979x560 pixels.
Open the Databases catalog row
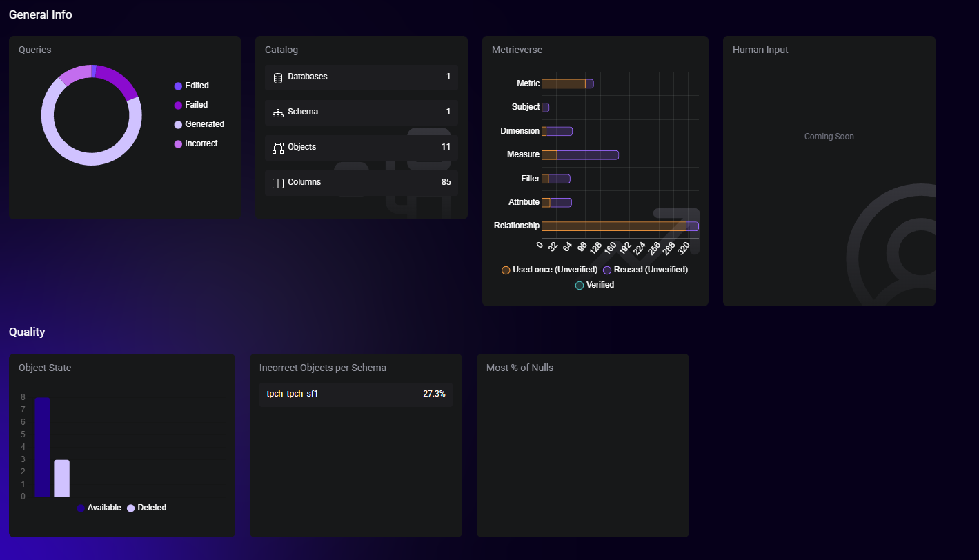coord(361,77)
